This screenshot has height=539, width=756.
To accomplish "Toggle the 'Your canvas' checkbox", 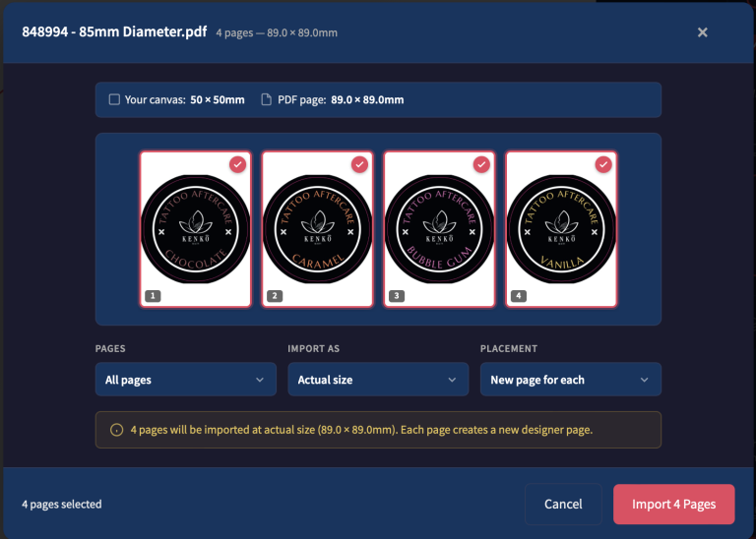I will (114, 99).
